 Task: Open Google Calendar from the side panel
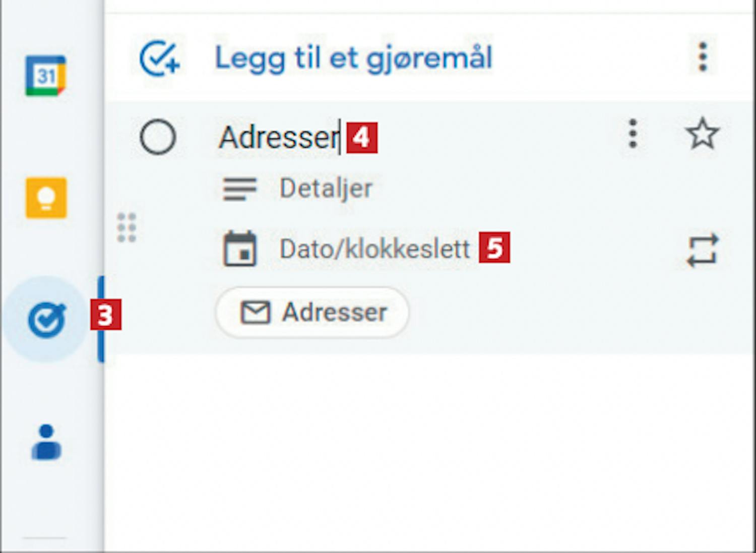point(46,76)
